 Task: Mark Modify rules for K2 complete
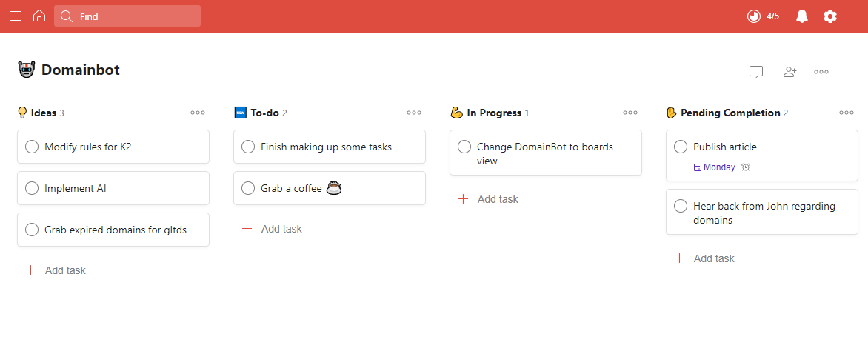pyautogui.click(x=32, y=147)
